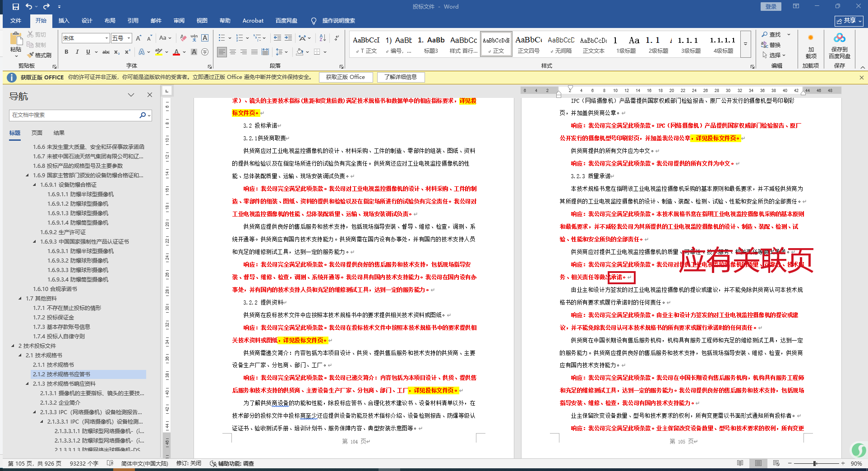This screenshot has height=471, width=868.
Task: Toggle center text alignment
Action: (233, 52)
